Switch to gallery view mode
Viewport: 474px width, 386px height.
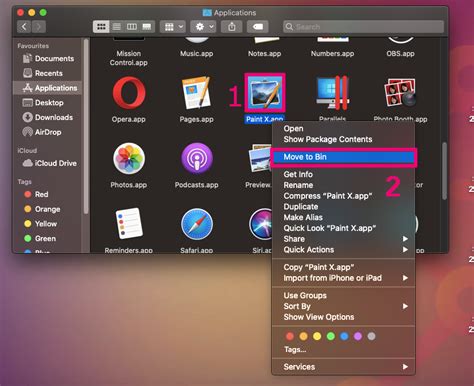coord(147,27)
